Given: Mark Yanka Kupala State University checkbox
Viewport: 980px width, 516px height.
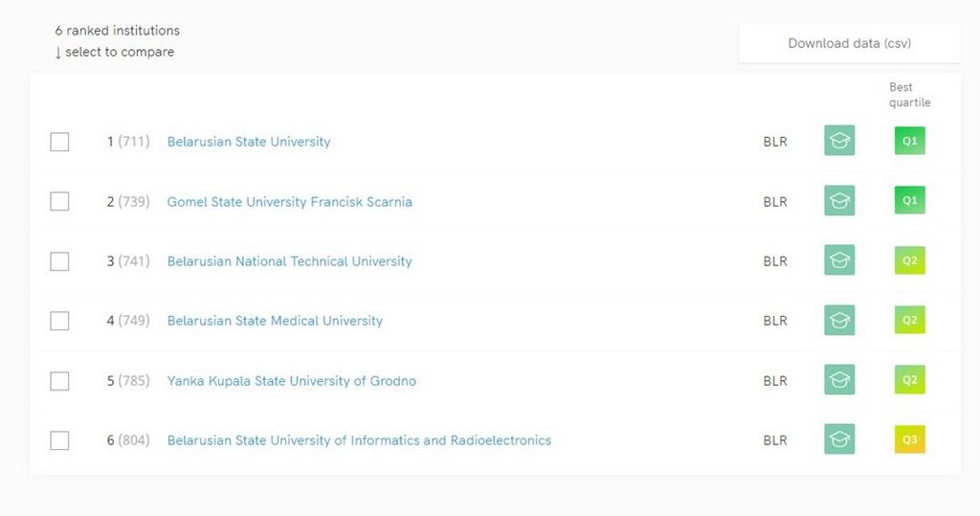Looking at the screenshot, I should coord(59,381).
